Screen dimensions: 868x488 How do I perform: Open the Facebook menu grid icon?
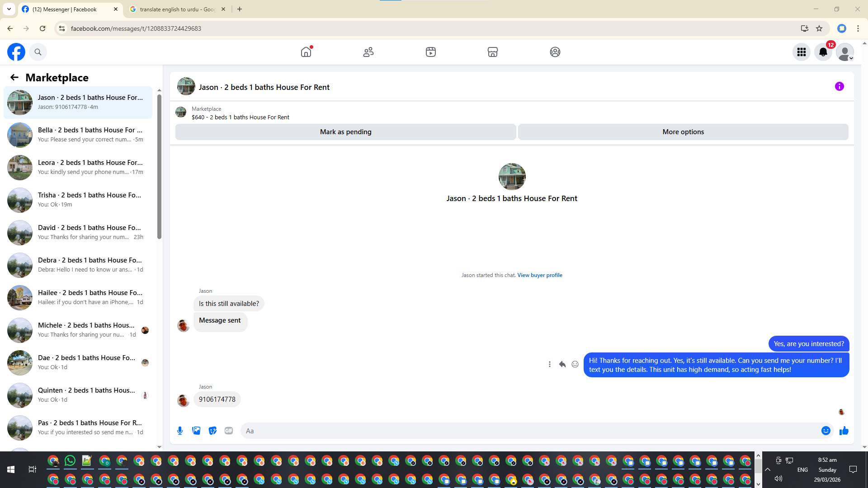(x=802, y=52)
